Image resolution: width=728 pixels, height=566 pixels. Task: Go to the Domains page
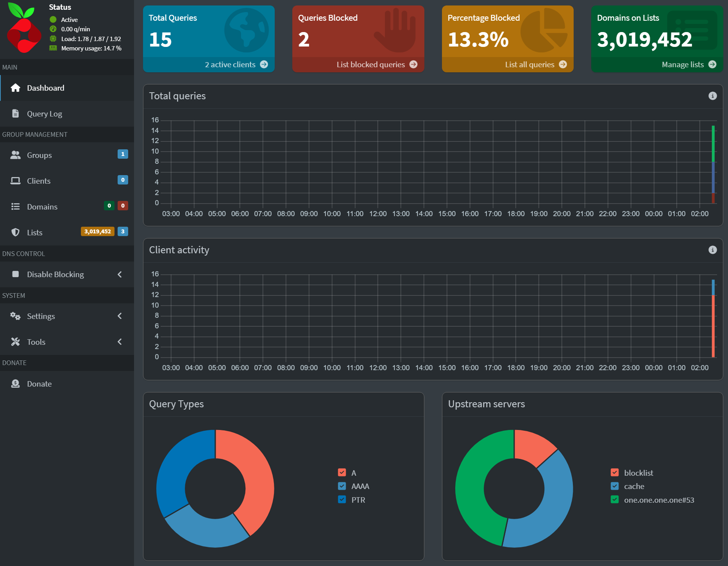(x=67, y=207)
